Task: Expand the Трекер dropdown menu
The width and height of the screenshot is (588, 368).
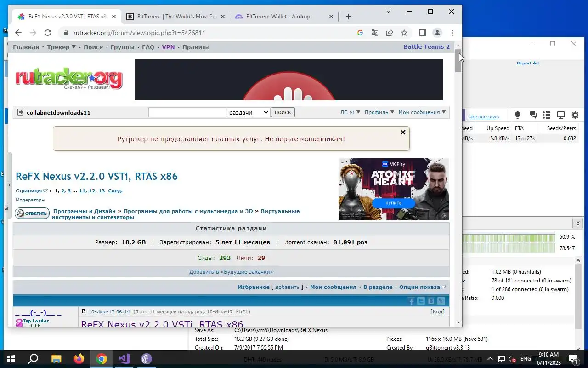Action: 61,47
